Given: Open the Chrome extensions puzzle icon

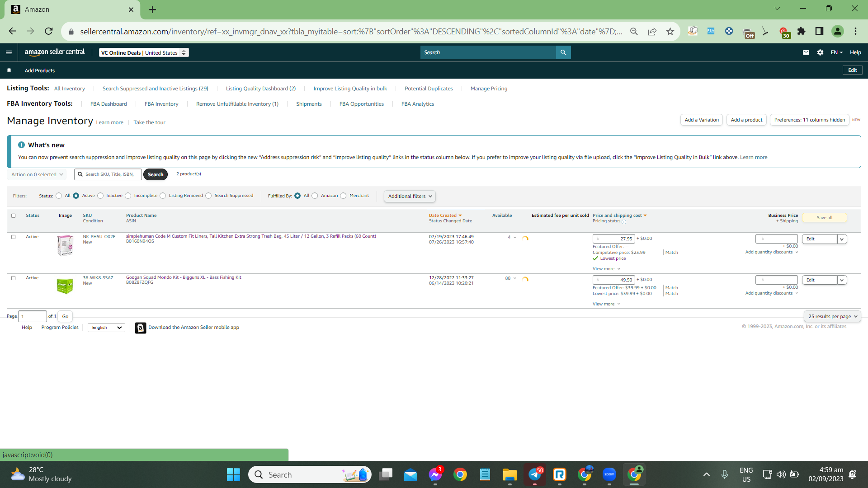Looking at the screenshot, I should [x=802, y=31].
